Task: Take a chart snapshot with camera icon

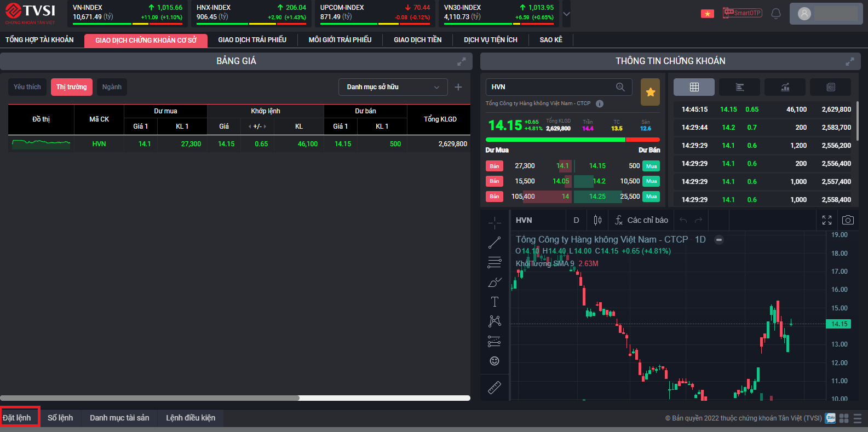Action: pyautogui.click(x=848, y=220)
